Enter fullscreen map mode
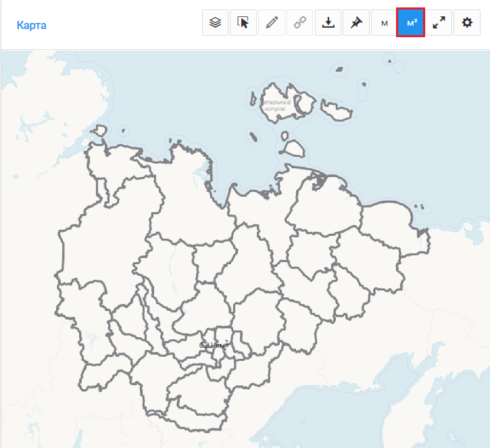The width and height of the screenshot is (490, 448). pyautogui.click(x=439, y=23)
